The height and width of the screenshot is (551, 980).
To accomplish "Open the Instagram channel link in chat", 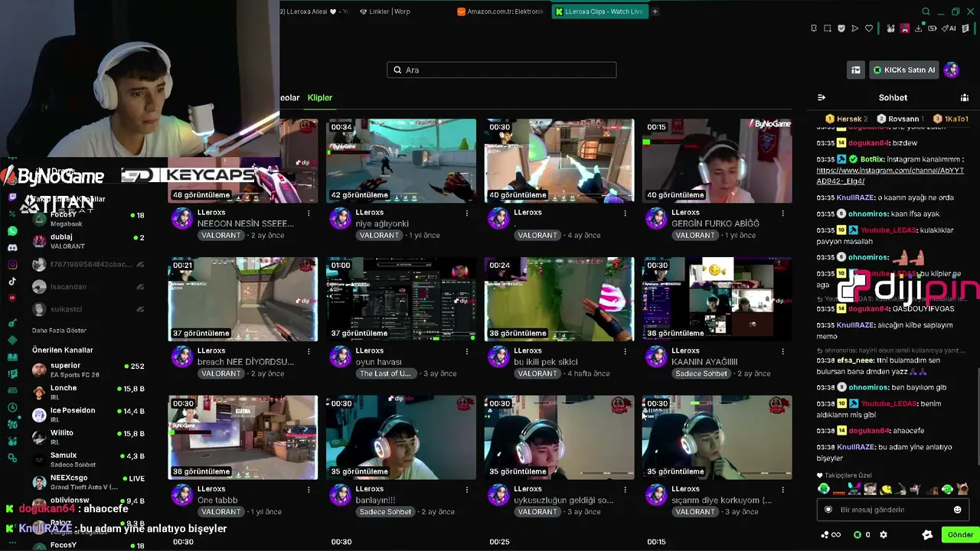I will click(890, 176).
